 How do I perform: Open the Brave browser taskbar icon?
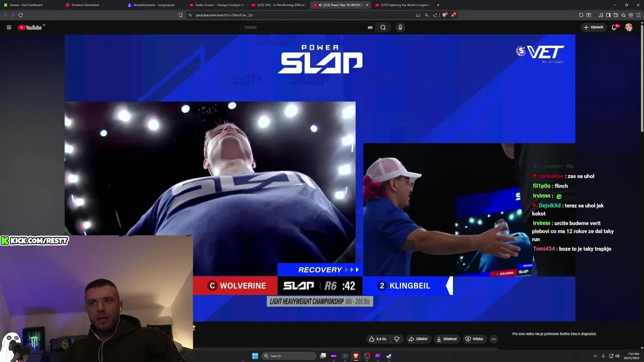click(356, 356)
